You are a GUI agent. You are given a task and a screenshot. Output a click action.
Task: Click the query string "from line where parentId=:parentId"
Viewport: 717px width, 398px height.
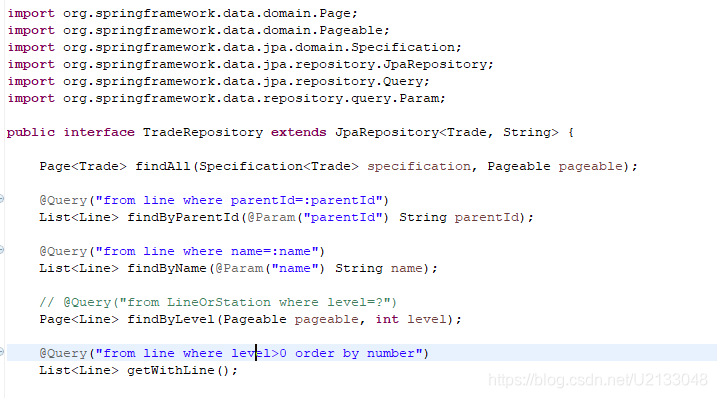[x=239, y=200]
